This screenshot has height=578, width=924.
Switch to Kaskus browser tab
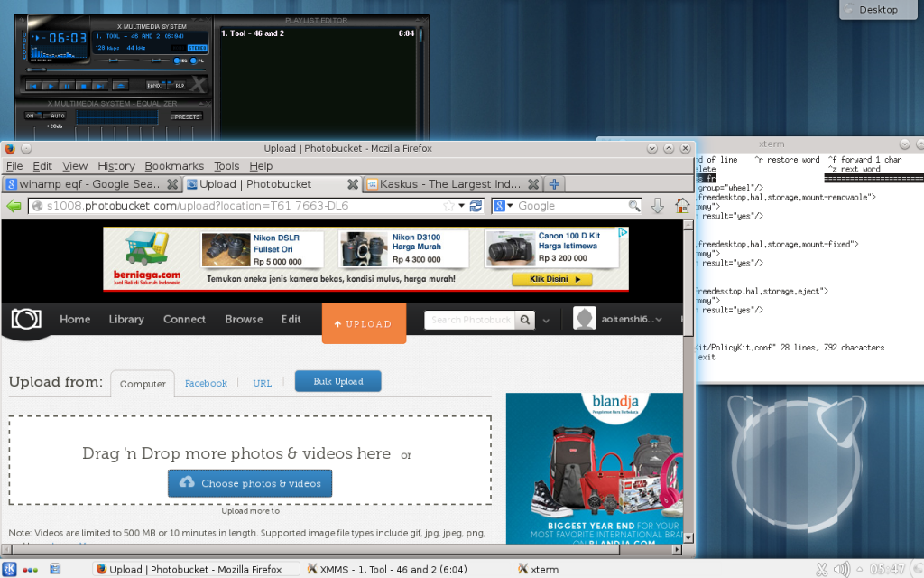453,184
